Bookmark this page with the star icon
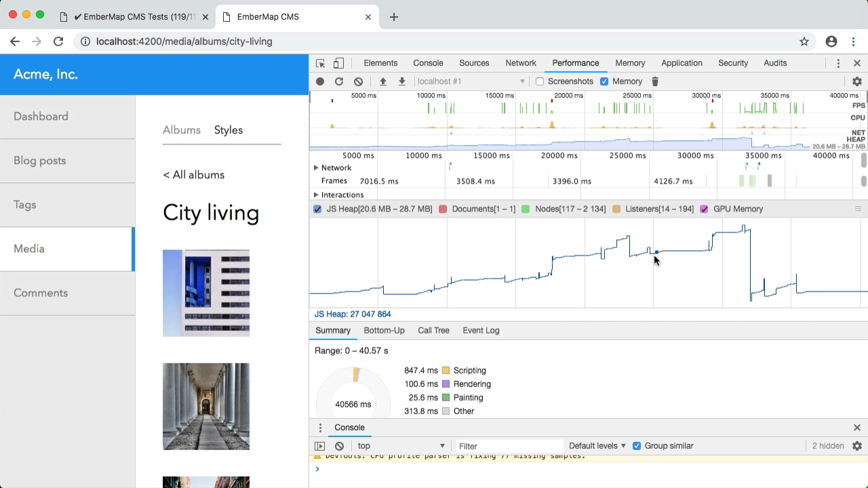Image resolution: width=868 pixels, height=488 pixels. tap(804, 41)
